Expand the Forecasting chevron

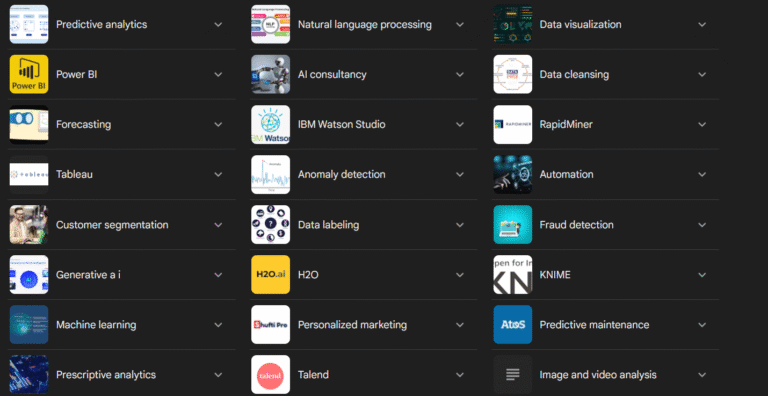(218, 124)
